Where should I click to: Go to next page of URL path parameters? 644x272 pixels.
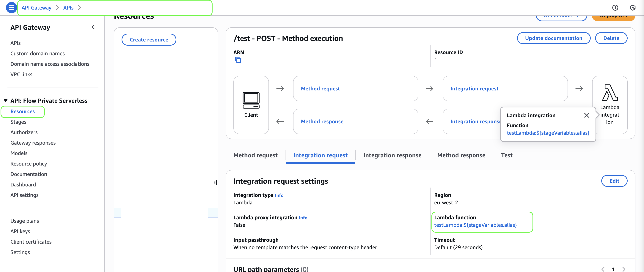pyautogui.click(x=624, y=269)
